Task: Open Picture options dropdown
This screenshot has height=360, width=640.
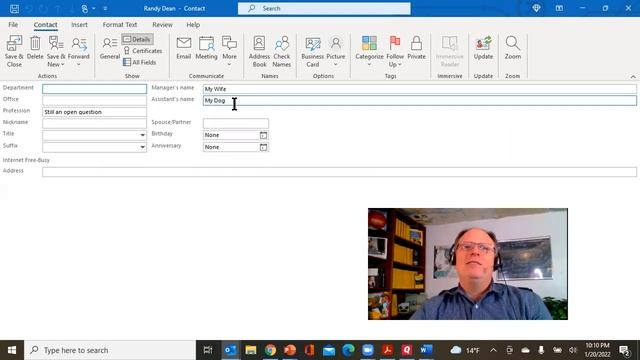Action: tap(336, 51)
